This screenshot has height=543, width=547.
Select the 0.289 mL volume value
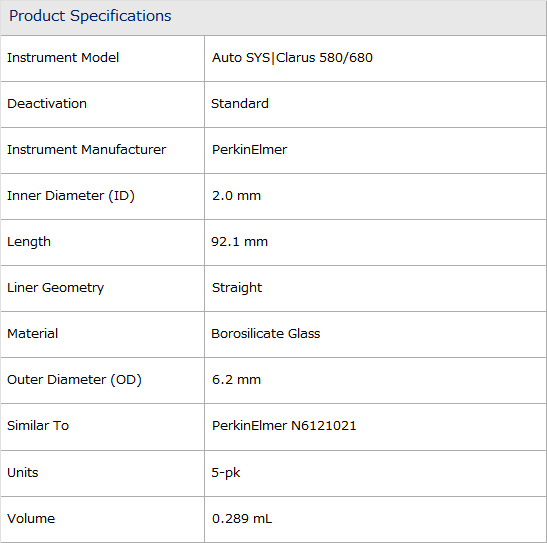[242, 519]
